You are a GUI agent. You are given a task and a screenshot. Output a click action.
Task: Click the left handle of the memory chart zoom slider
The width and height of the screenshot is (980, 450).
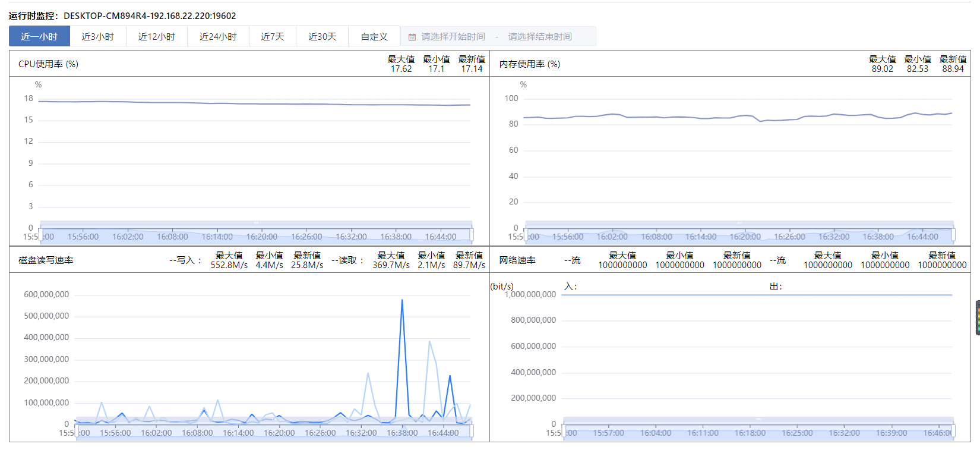tap(526, 236)
